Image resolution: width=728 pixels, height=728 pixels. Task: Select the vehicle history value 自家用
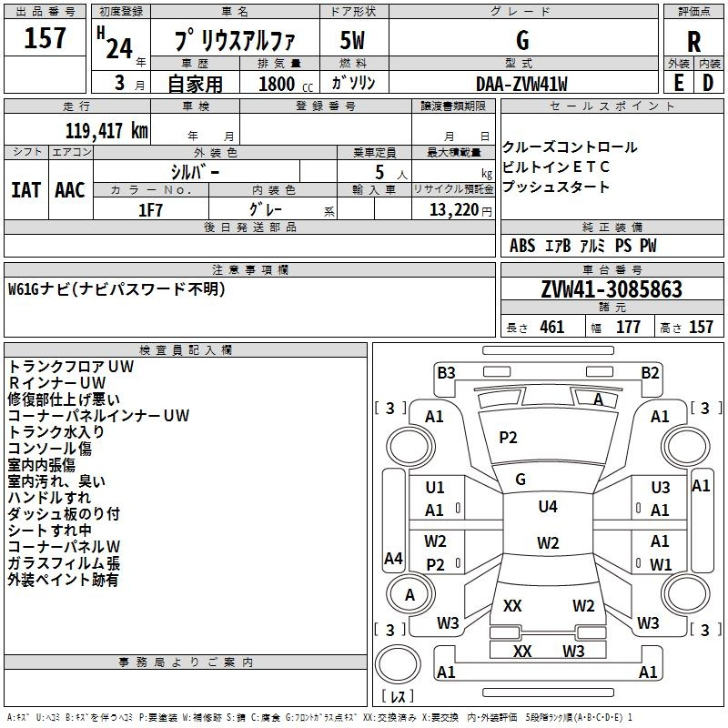coord(195,84)
